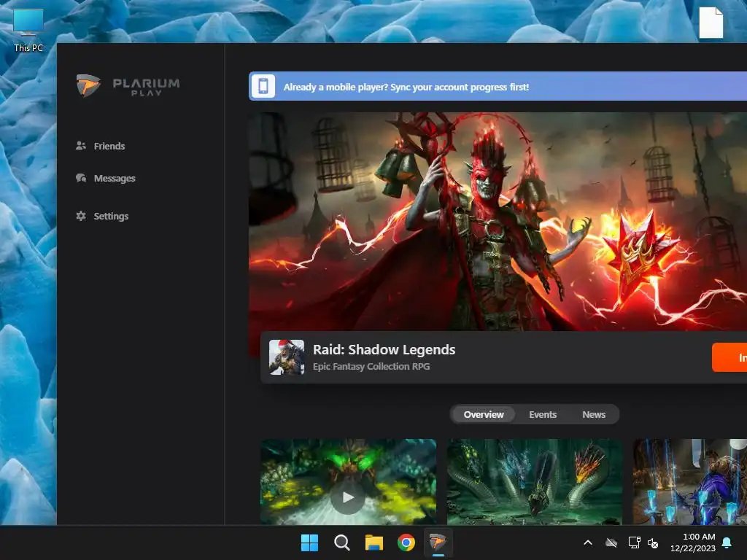Click the mobile phone sync icon
Screen dimensions: 747x560
click(x=263, y=86)
